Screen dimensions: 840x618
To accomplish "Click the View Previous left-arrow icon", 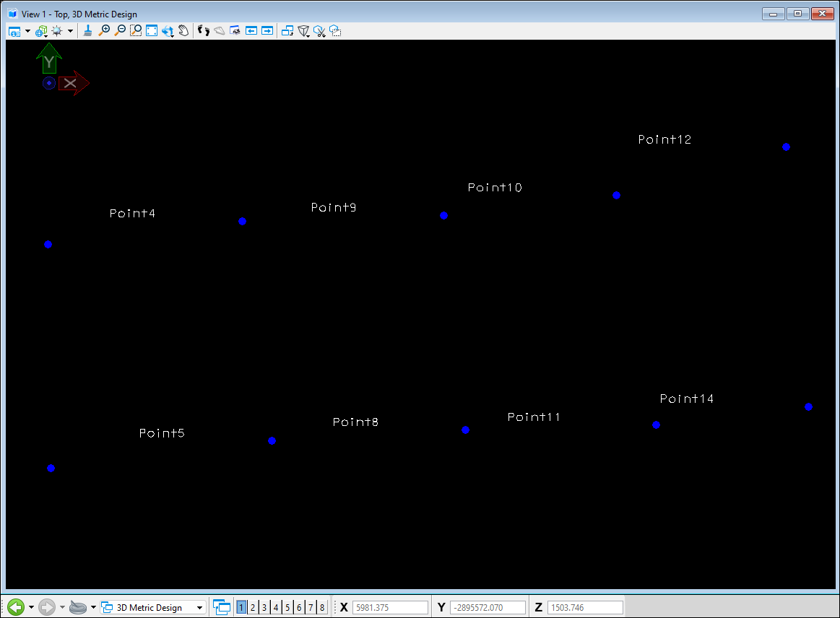I will [251, 31].
